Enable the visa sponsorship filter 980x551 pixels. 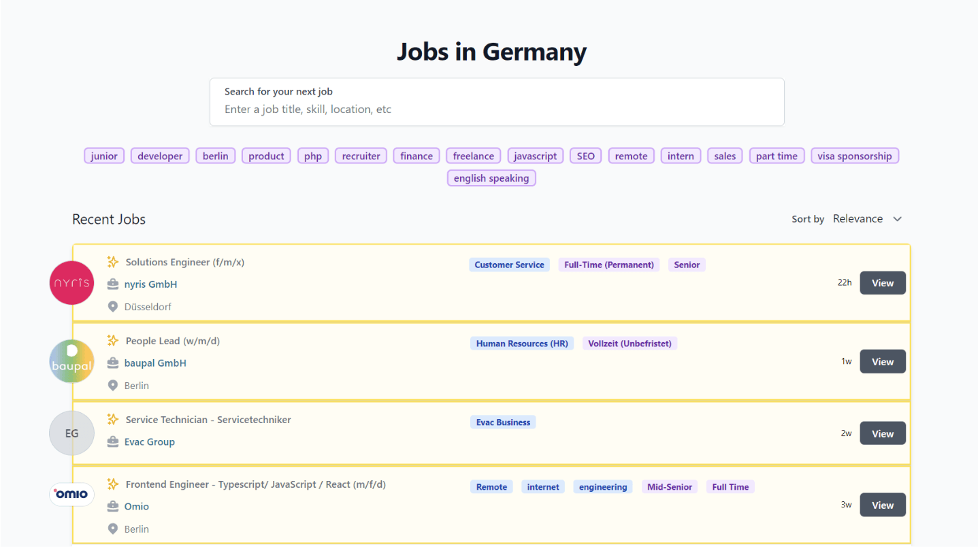tap(855, 156)
